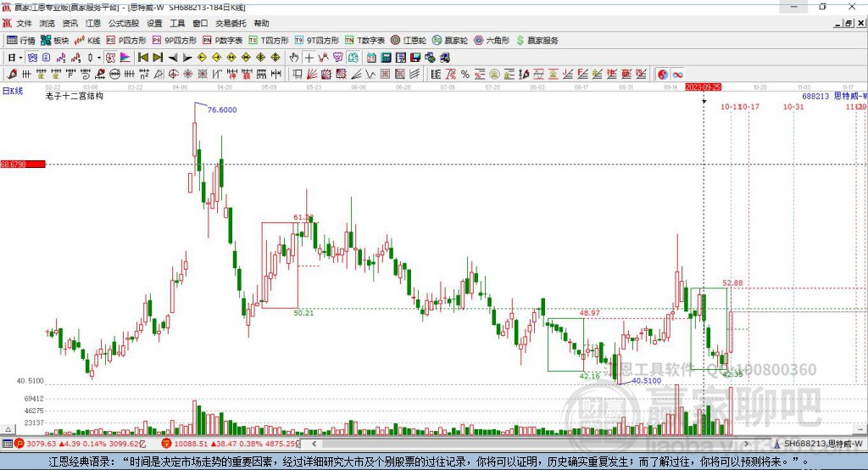
Task: Restore the inner document window
Action: 849,23
